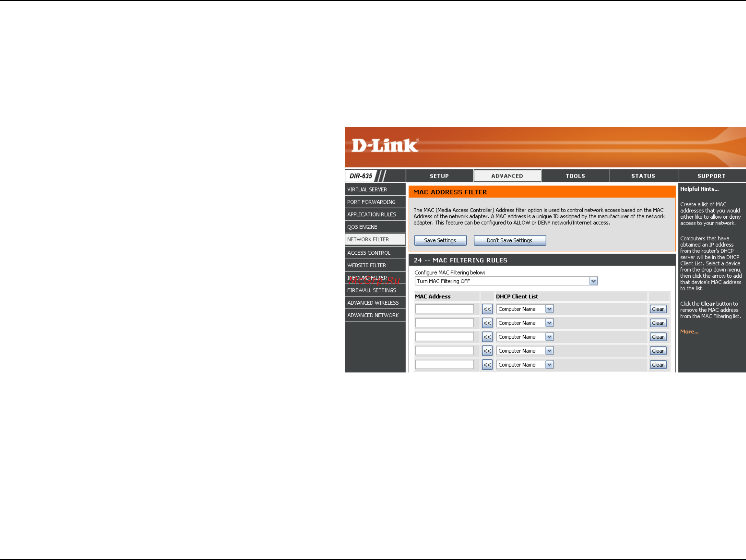Open the Application Rules page
Viewport: 746px width, 560px height.
pos(375,214)
